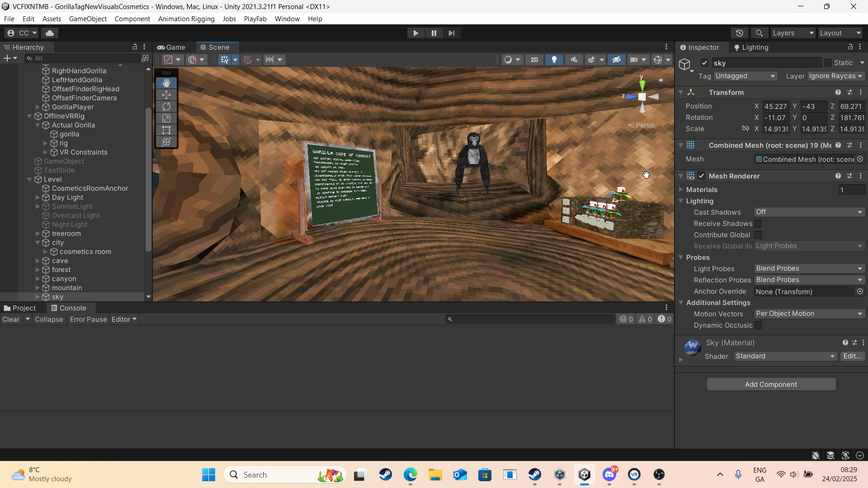Open the Animation Rigging menu

(186, 19)
